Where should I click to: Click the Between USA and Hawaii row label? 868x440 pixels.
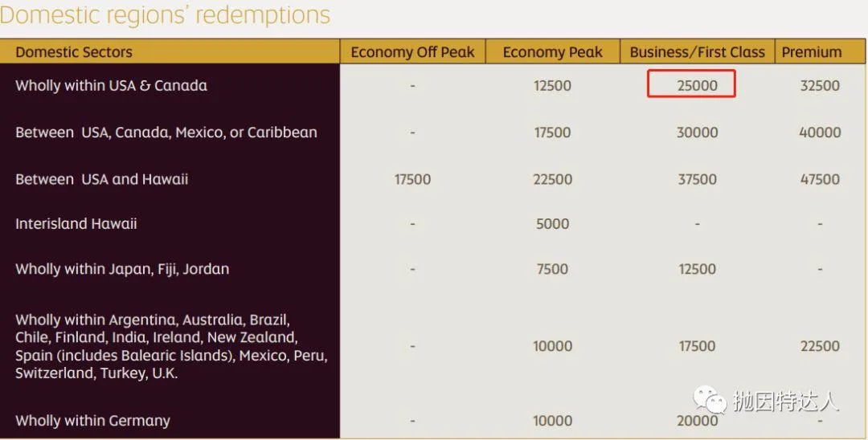click(101, 179)
